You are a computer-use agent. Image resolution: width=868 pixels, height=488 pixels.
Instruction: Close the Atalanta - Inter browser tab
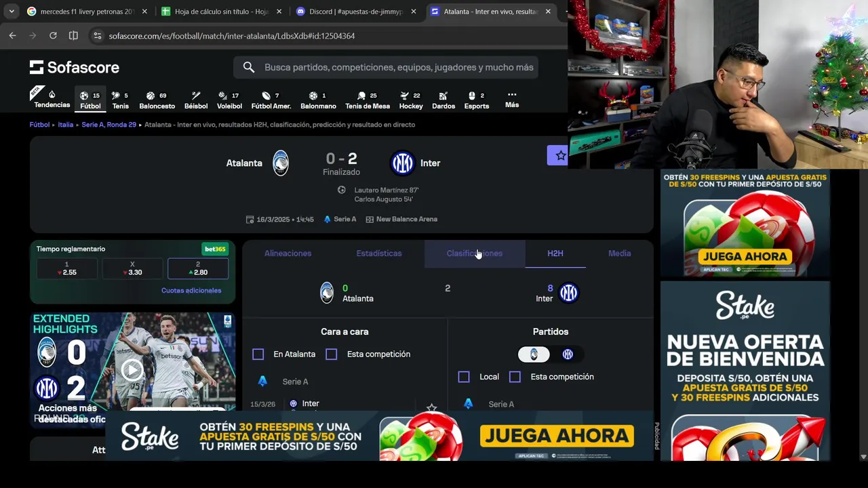[x=548, y=12]
